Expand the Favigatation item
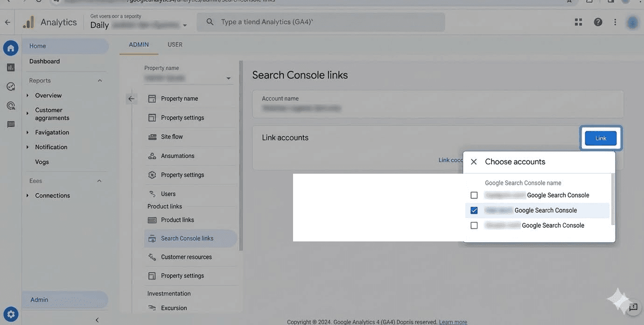The image size is (644, 325). (x=28, y=133)
